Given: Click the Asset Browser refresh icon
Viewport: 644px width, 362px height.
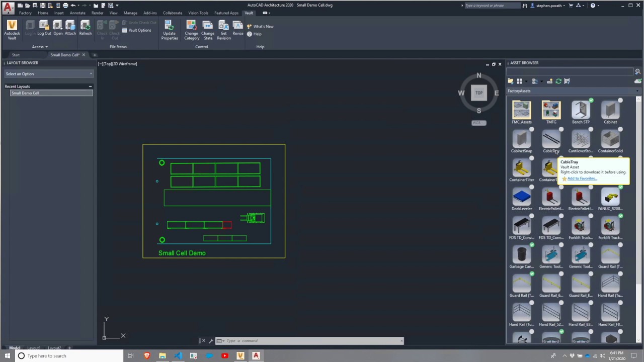Looking at the screenshot, I should tap(558, 81).
